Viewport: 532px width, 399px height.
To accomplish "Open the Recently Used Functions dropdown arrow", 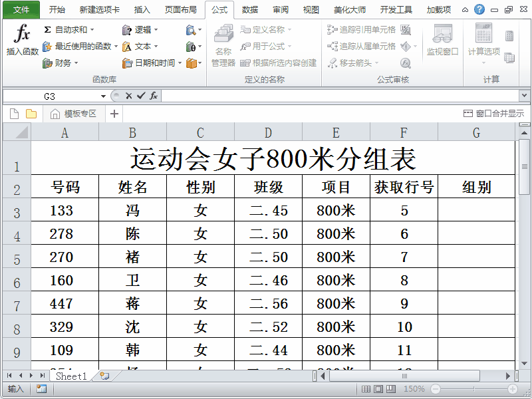I will coord(116,46).
